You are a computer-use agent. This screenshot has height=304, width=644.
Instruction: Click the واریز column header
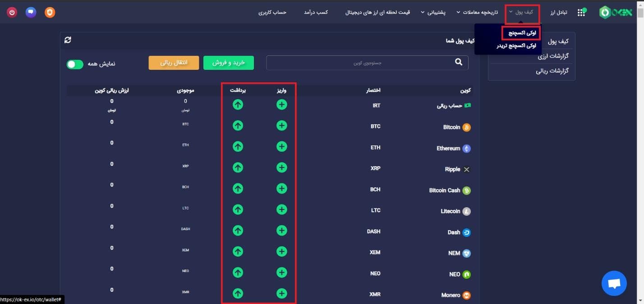281,91
